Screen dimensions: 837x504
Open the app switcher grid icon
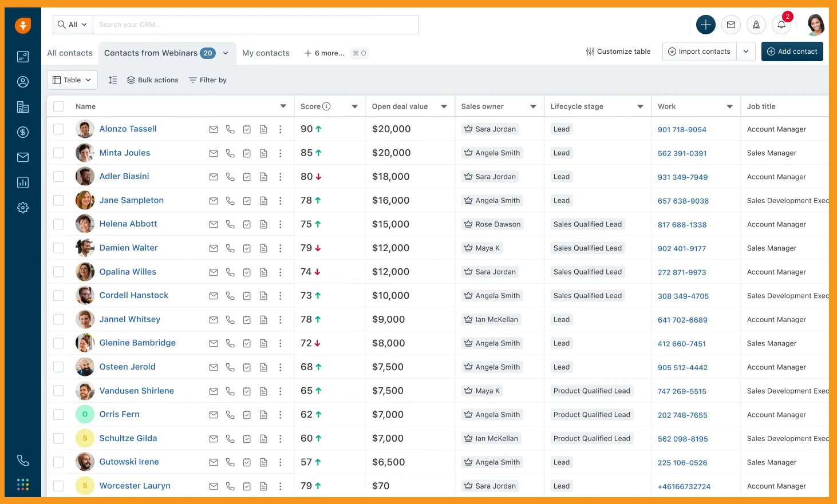point(23,485)
